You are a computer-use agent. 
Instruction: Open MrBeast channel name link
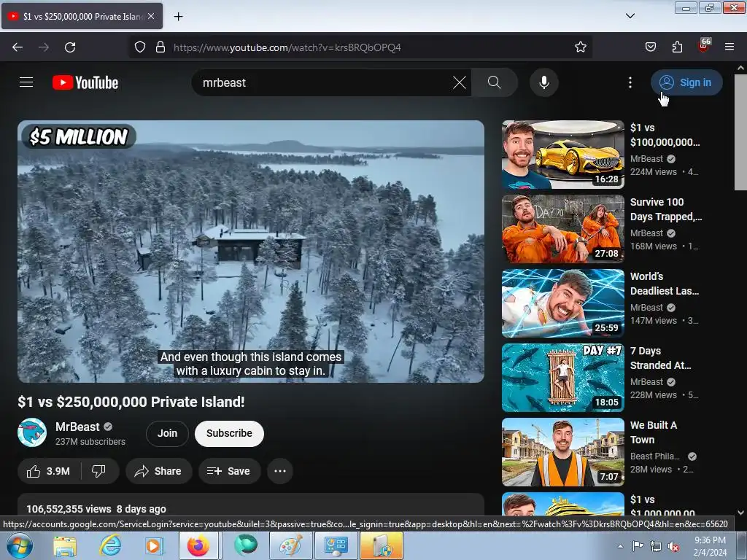(x=77, y=427)
